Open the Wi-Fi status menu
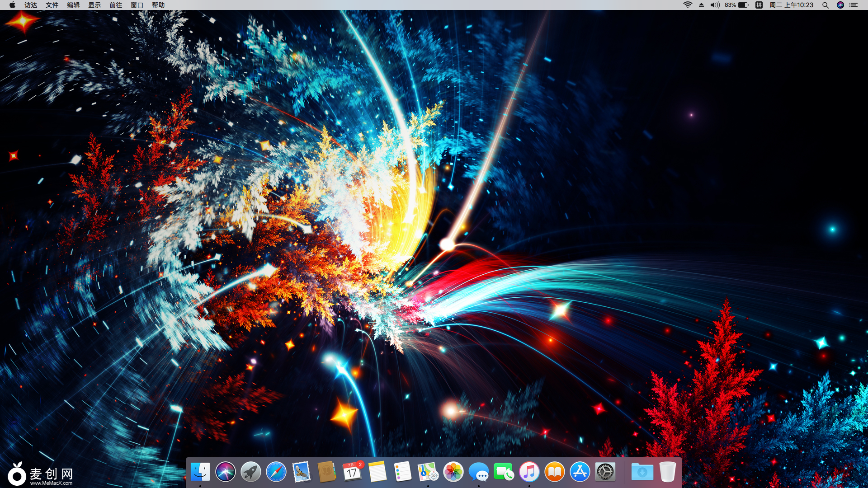This screenshot has height=488, width=868. pyautogui.click(x=688, y=5)
